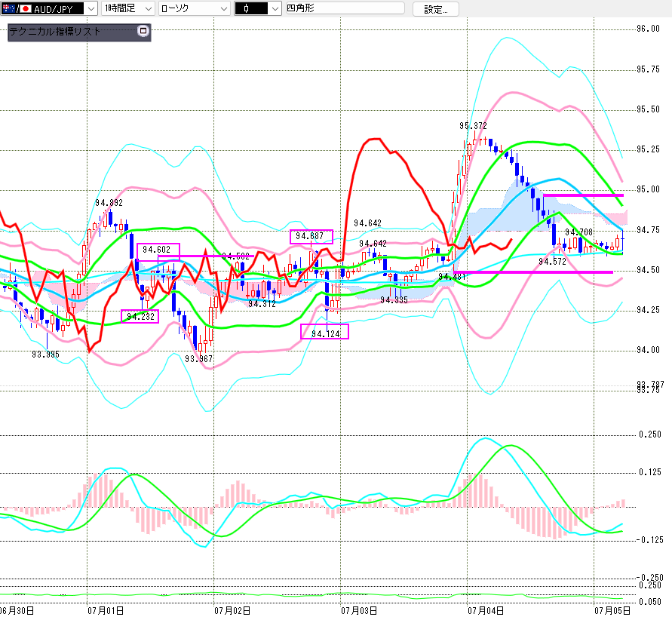The width and height of the screenshot is (672, 617).
Task: Click the 96.00 price axis label
Action: click(x=648, y=29)
